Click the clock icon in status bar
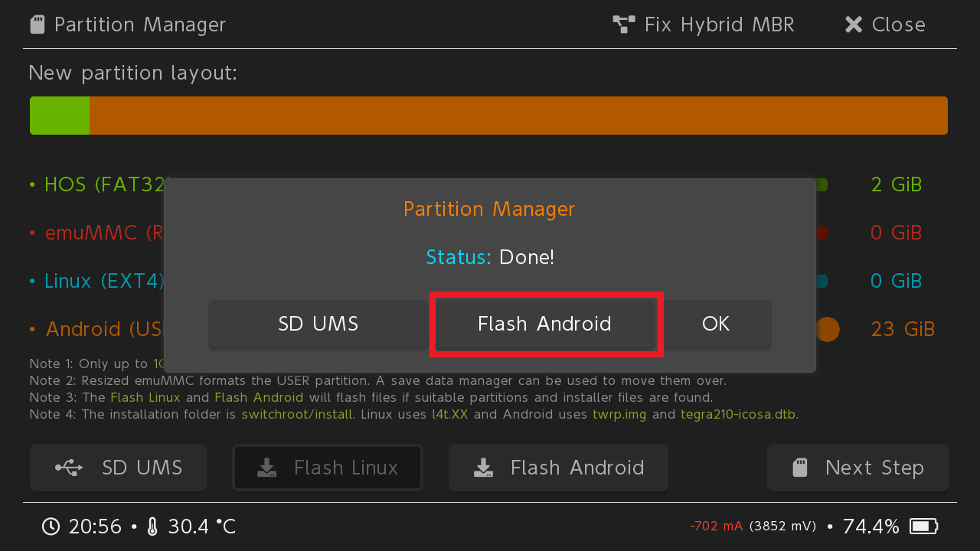The height and width of the screenshot is (551, 980). point(51,527)
